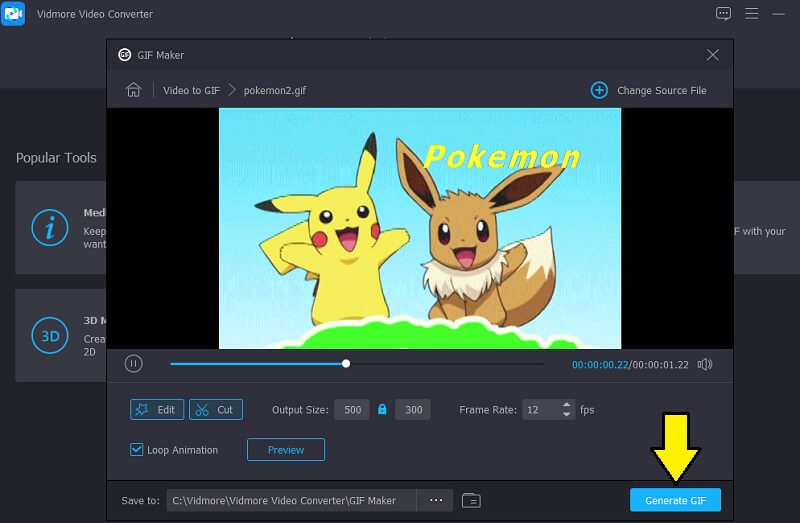Viewport: 800px width, 523px height.
Task: Open the hamburger menu in title bar
Action: 752,14
